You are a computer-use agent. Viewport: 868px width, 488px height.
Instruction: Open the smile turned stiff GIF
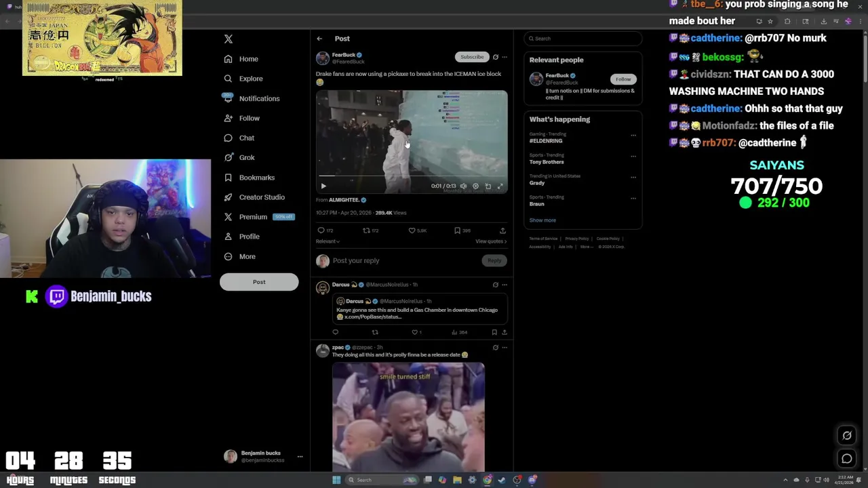click(408, 417)
